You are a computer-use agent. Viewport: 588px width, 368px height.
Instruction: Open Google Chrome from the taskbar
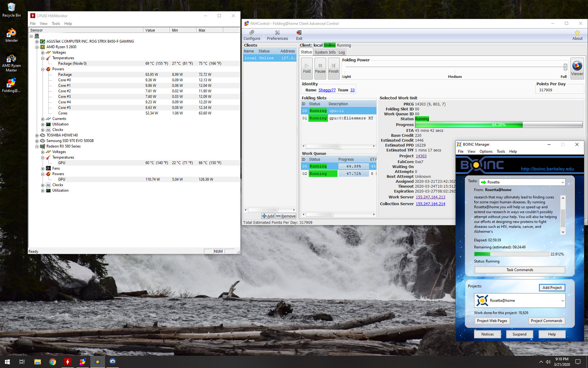[53, 361]
